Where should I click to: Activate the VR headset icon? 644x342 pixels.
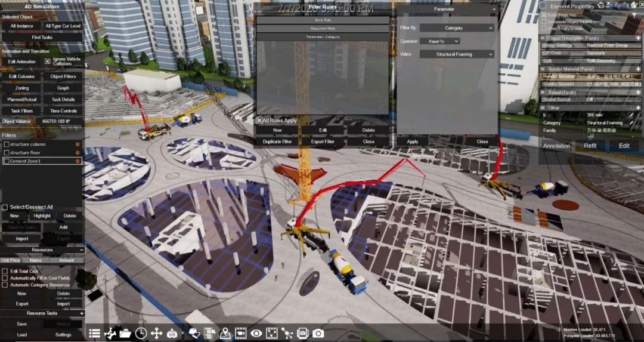tap(172, 334)
